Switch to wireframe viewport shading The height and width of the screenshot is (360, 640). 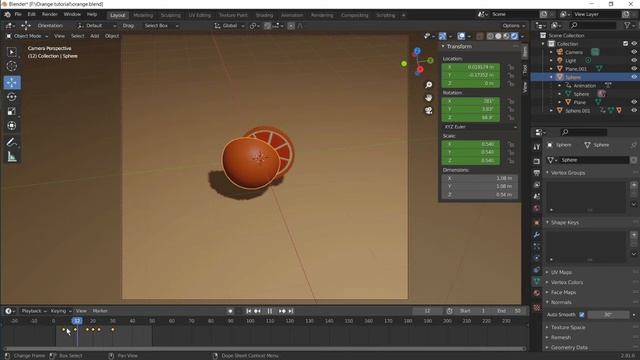490,36
